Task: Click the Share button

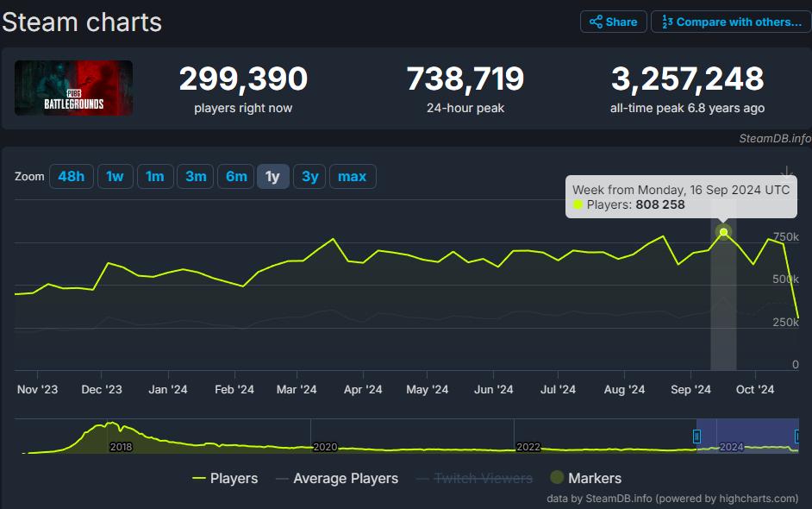Action: pos(613,22)
